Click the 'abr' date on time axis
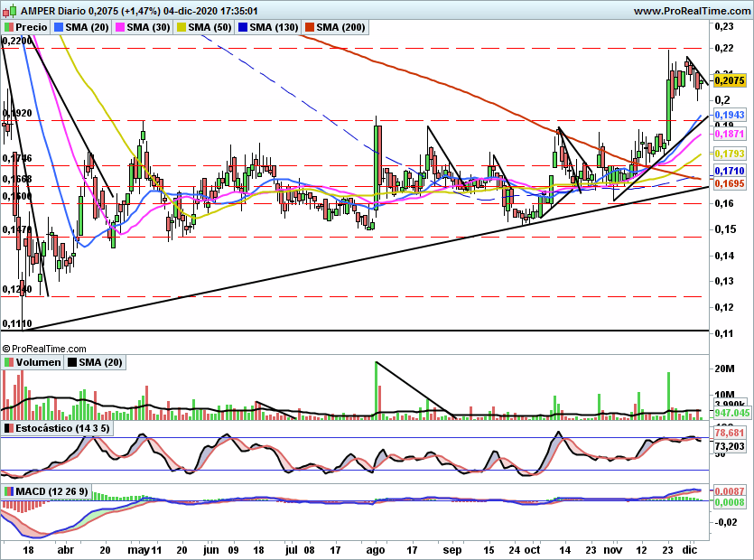Image resolution: width=754 pixels, height=560 pixels. point(66,550)
